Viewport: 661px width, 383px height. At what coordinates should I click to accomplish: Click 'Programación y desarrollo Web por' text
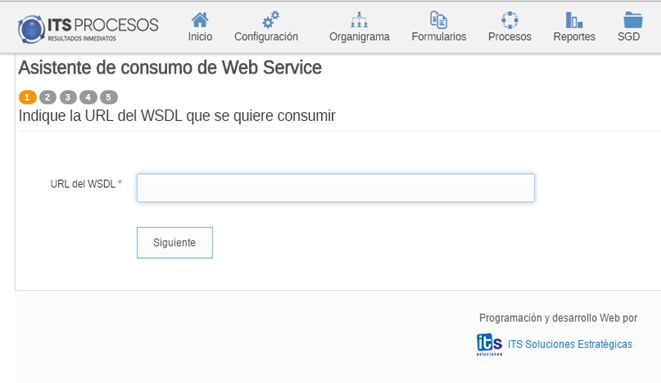[x=558, y=318]
